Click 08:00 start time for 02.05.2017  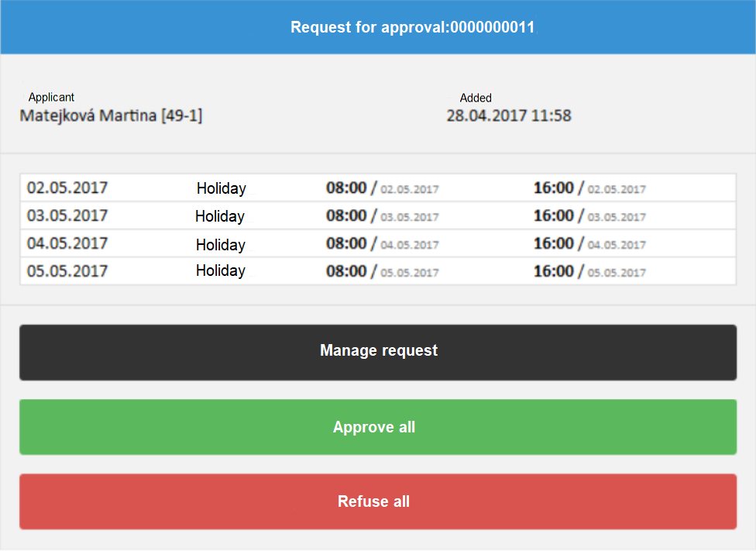coord(346,188)
